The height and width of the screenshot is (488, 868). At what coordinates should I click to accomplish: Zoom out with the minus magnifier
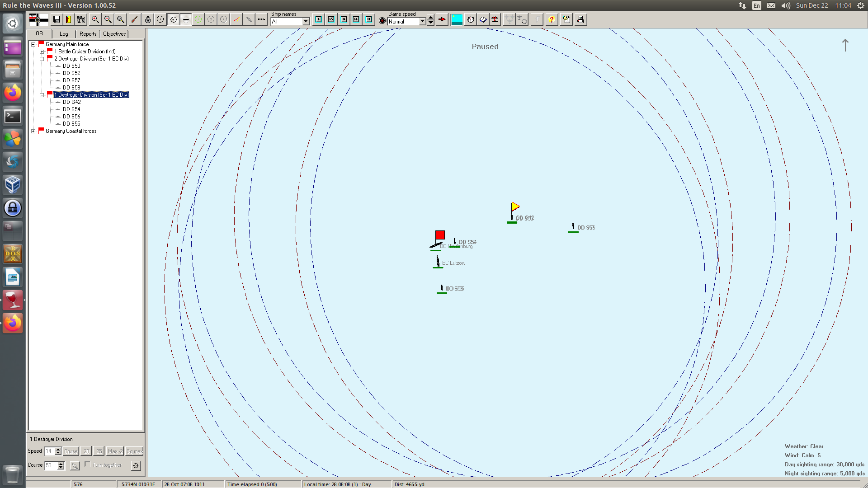[108, 19]
